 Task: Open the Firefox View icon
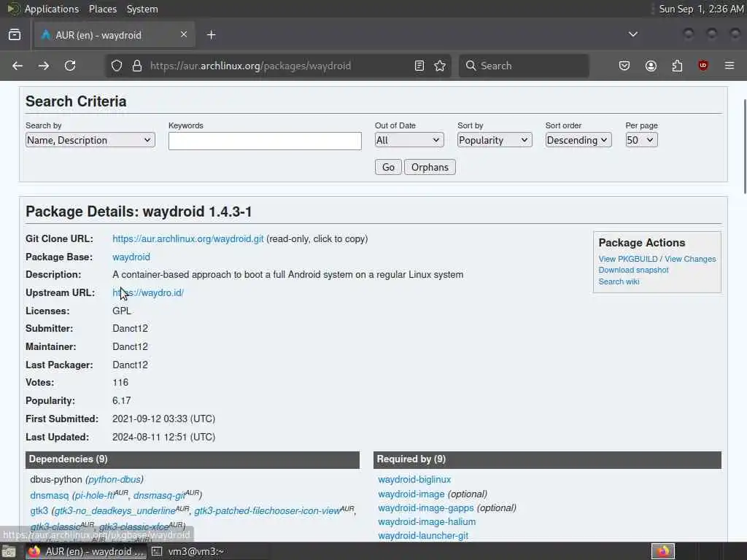click(15, 35)
